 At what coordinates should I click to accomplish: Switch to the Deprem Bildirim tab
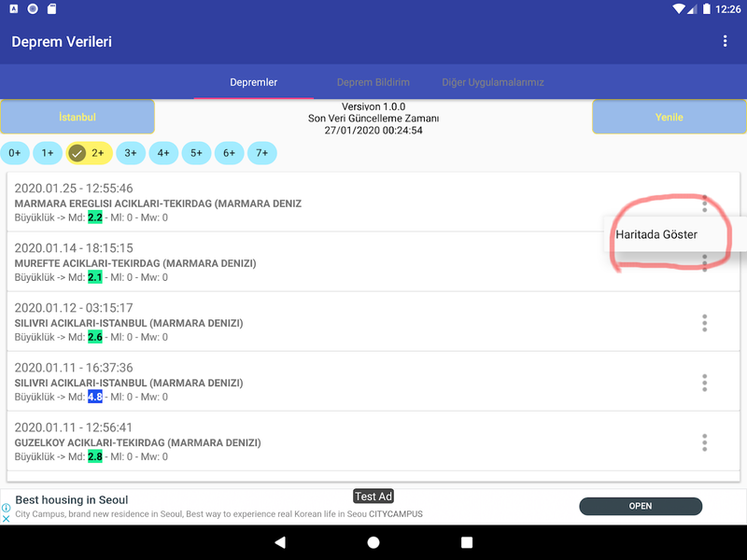tap(373, 82)
